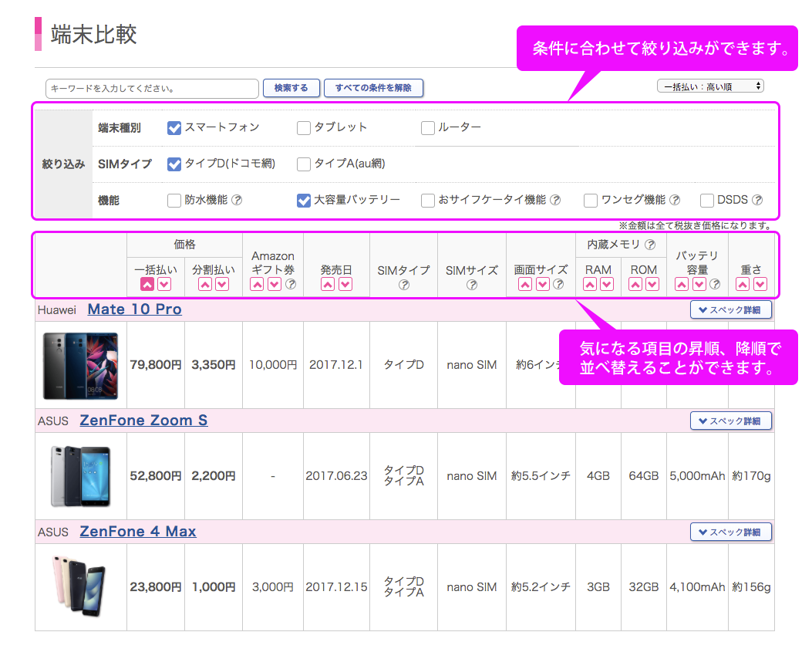Focus the keyword search input field
Screen dimensions: 812x659
[x=152, y=89]
